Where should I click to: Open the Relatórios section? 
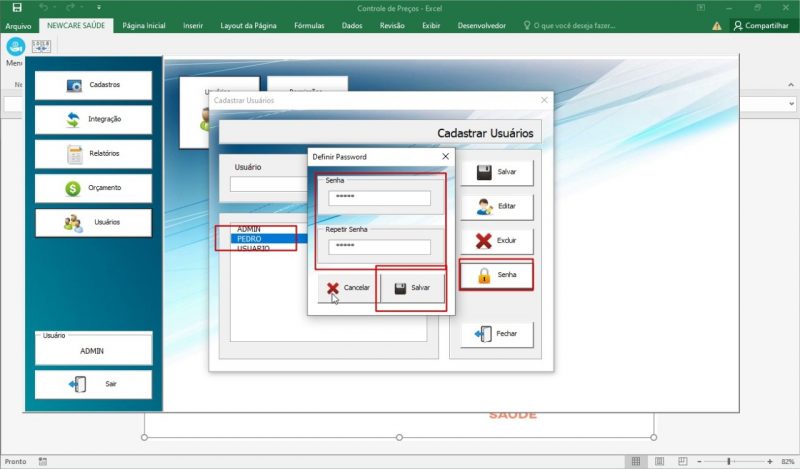93,154
